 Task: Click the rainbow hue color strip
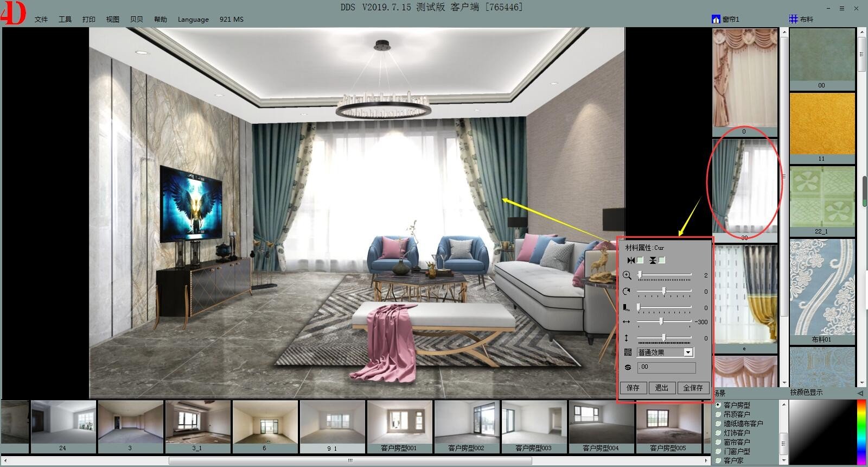tap(861, 432)
